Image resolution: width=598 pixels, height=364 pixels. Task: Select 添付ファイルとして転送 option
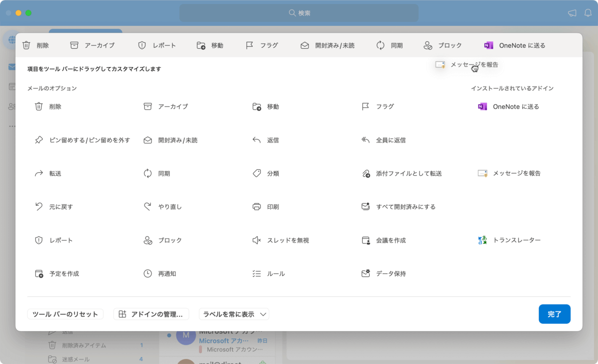402,174
